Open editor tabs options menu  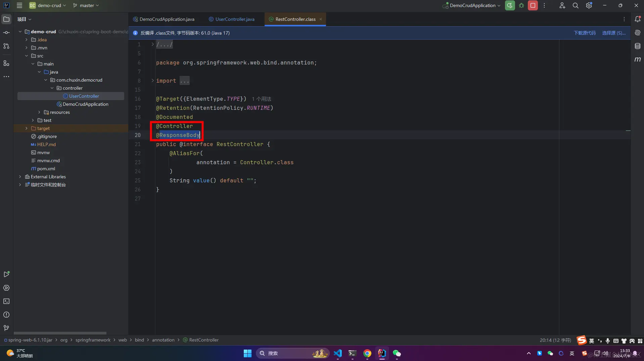pyautogui.click(x=624, y=19)
